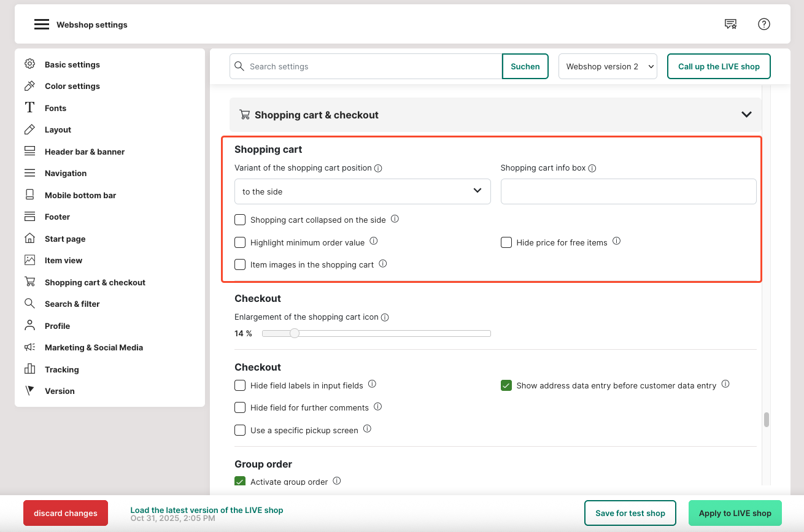Click the Fonts T icon in sidebar
Image resolution: width=804 pixels, height=532 pixels.
(x=29, y=108)
